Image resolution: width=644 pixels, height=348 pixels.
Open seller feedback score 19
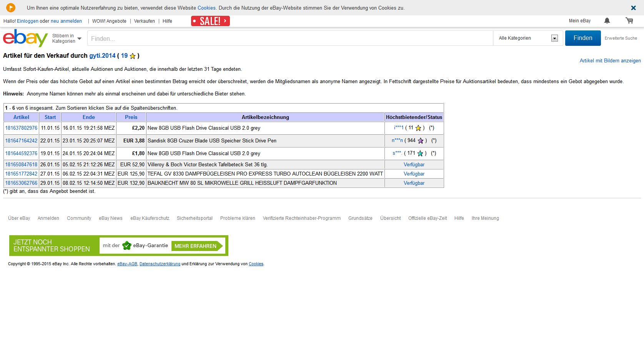coord(124,56)
